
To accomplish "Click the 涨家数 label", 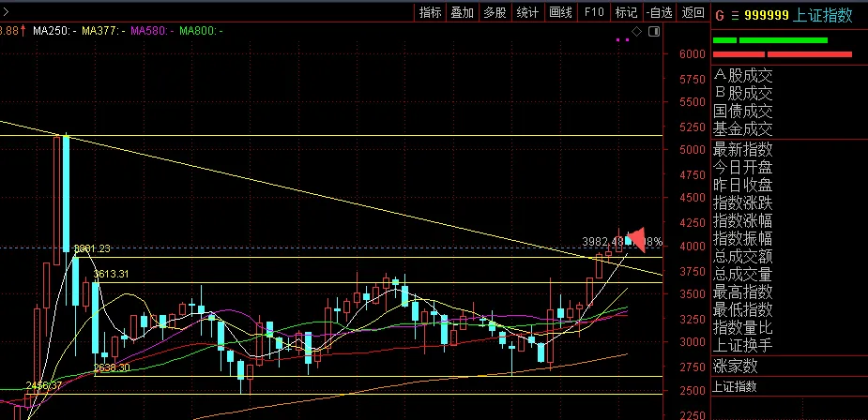I will coord(735,366).
